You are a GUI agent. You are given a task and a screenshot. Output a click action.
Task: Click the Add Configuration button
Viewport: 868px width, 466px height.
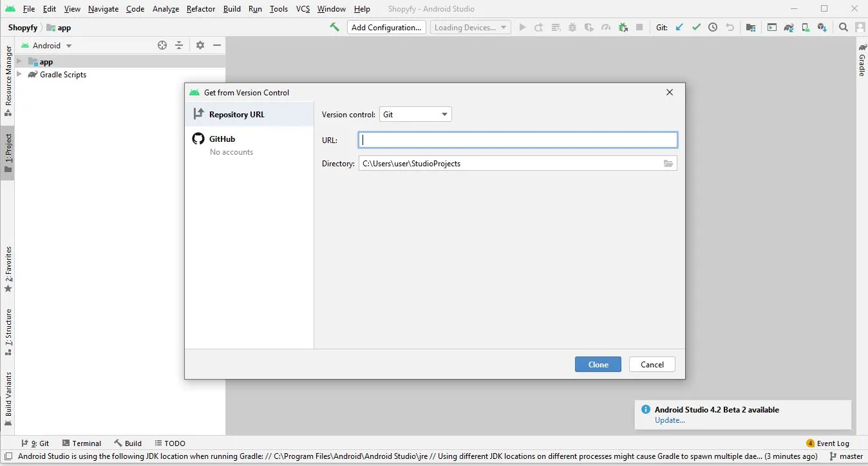point(386,27)
